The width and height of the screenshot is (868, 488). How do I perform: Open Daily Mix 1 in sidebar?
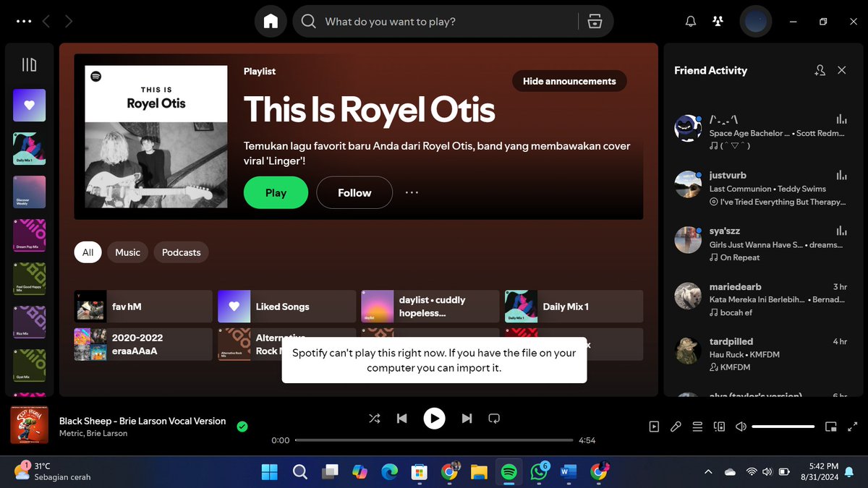(29, 148)
